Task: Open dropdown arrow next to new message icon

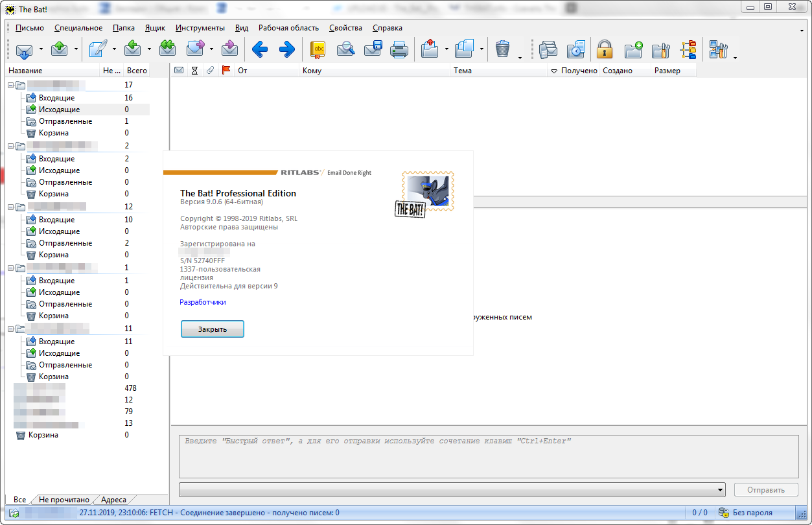Action: point(115,49)
